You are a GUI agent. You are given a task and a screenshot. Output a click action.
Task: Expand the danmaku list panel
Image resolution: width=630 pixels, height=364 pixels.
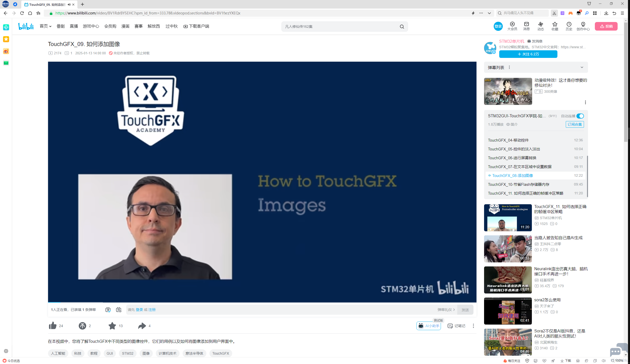coord(582,67)
